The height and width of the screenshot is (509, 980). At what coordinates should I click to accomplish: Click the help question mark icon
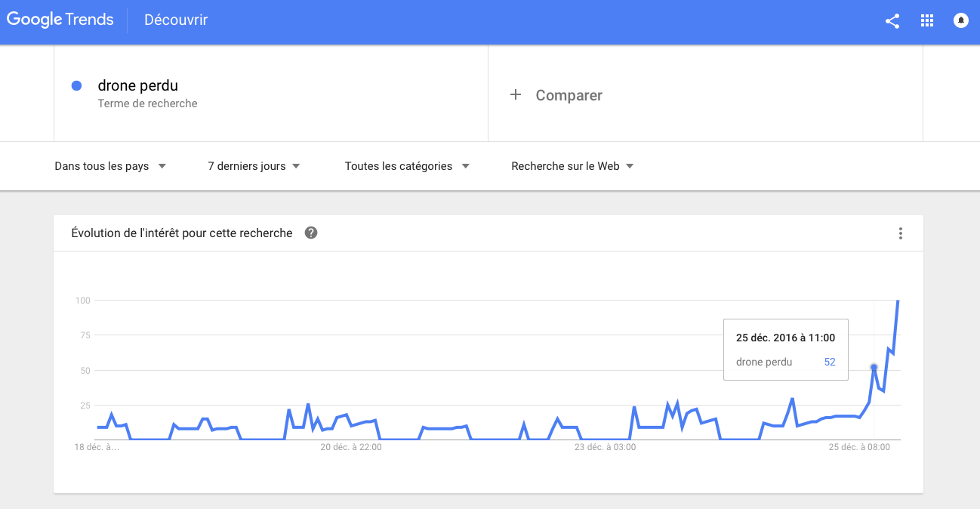point(311,233)
